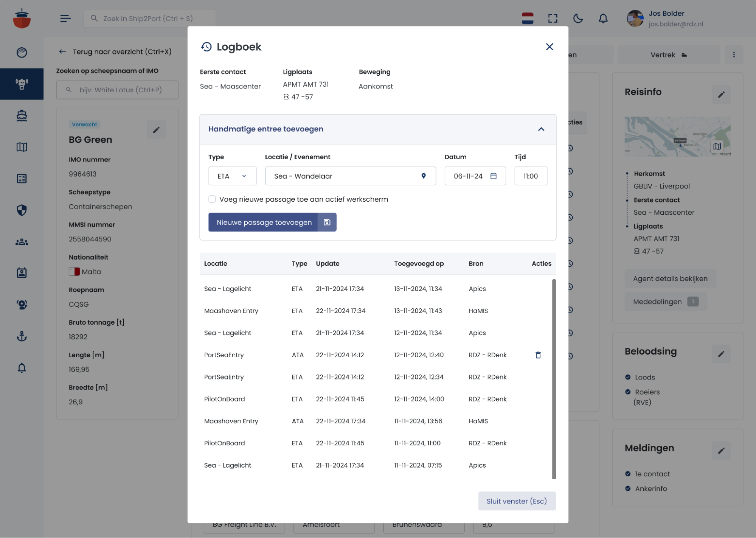
Task: Collapse 'Handmatige entree toevoegen' section
Action: [541, 129]
